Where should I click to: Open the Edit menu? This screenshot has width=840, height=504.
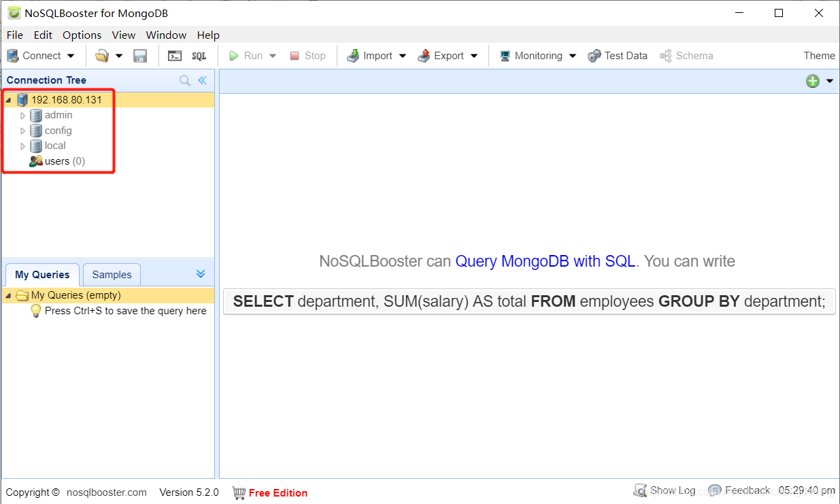43,35
